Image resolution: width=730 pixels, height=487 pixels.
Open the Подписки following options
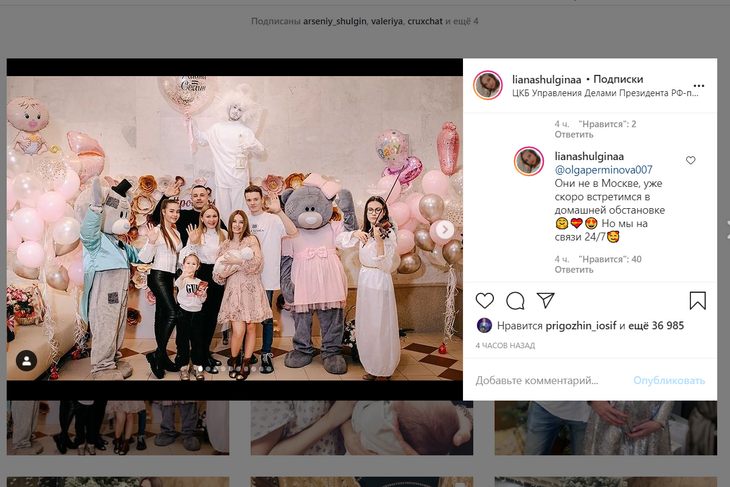618,79
